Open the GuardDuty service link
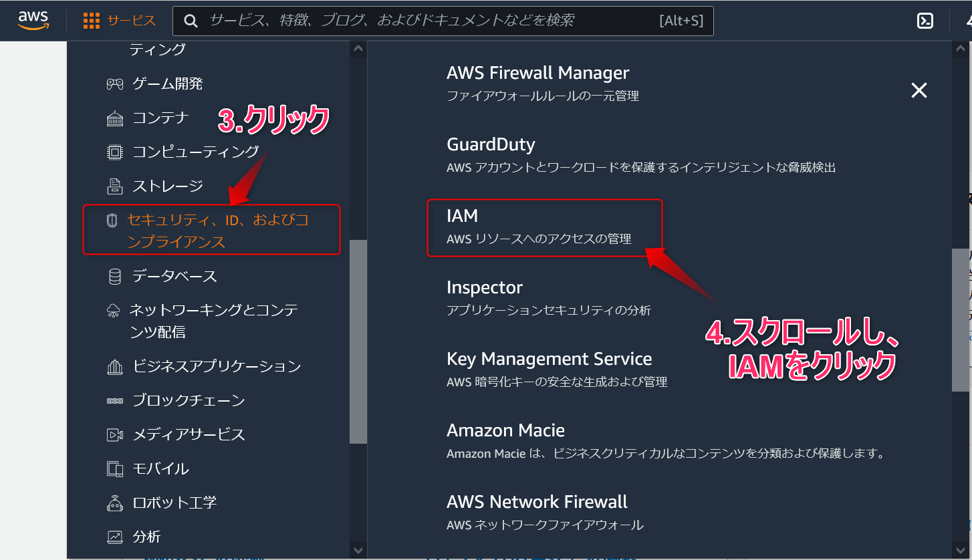Screen dimensions: 972x560 (491, 144)
